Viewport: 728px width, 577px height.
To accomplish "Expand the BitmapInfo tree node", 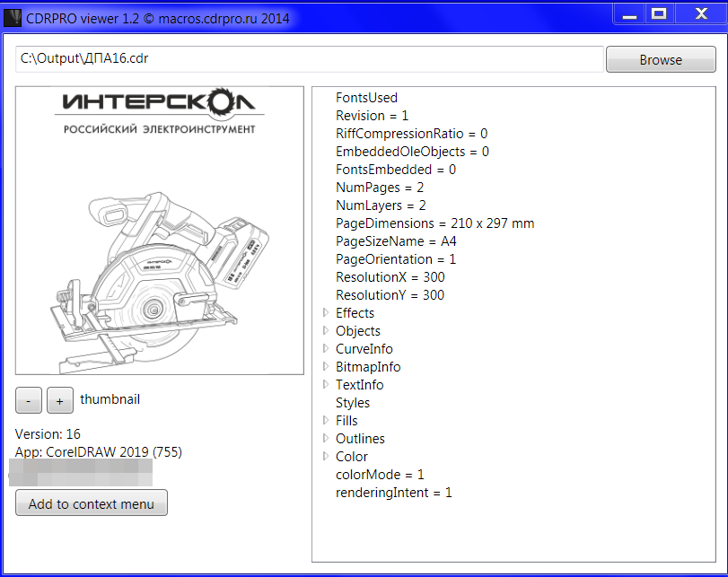I will tap(326, 366).
